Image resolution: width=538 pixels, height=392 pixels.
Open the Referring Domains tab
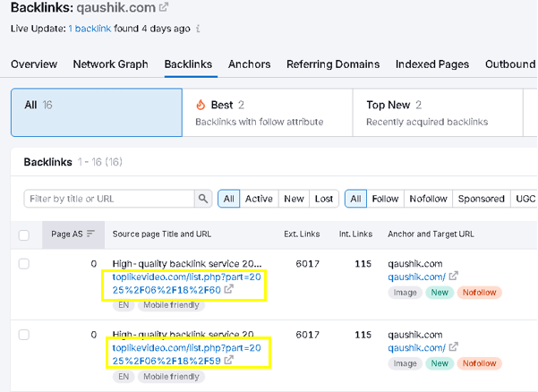pyautogui.click(x=333, y=64)
